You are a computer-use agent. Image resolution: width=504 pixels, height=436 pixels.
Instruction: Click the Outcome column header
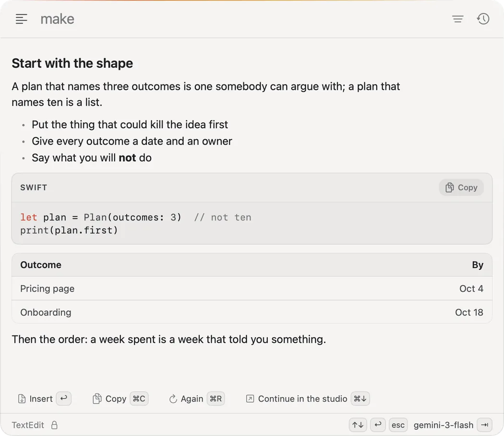click(x=41, y=265)
